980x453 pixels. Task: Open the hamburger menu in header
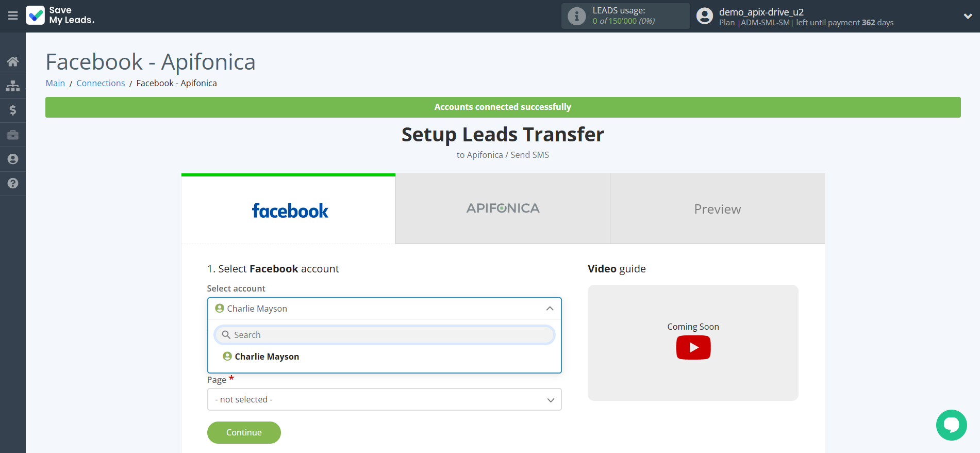[13, 16]
